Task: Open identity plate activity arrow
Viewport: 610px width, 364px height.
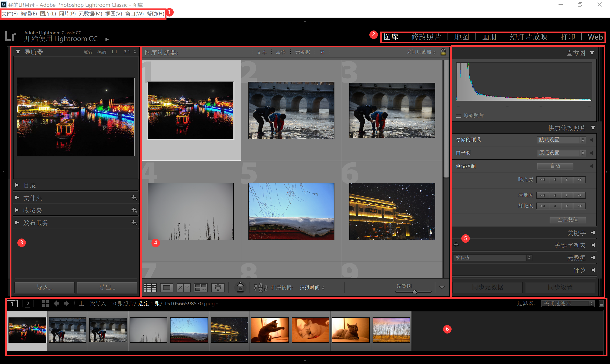Action: 107,39
